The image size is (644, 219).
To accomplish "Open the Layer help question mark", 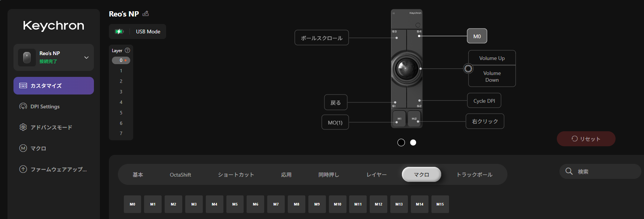I will (127, 50).
